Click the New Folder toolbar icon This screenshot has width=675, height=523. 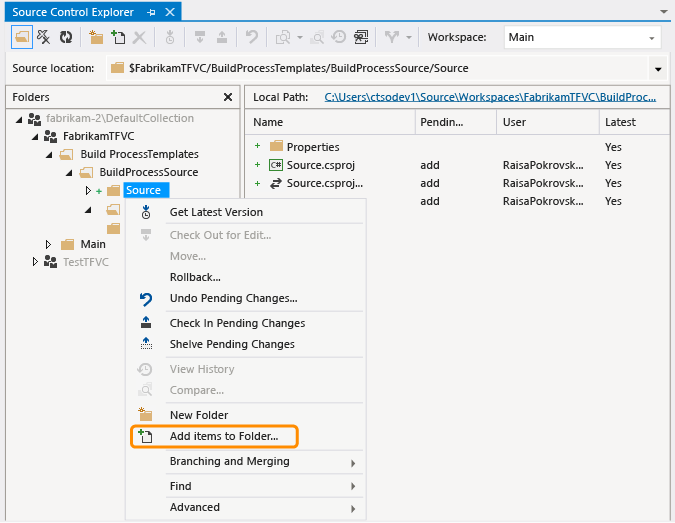tap(96, 37)
